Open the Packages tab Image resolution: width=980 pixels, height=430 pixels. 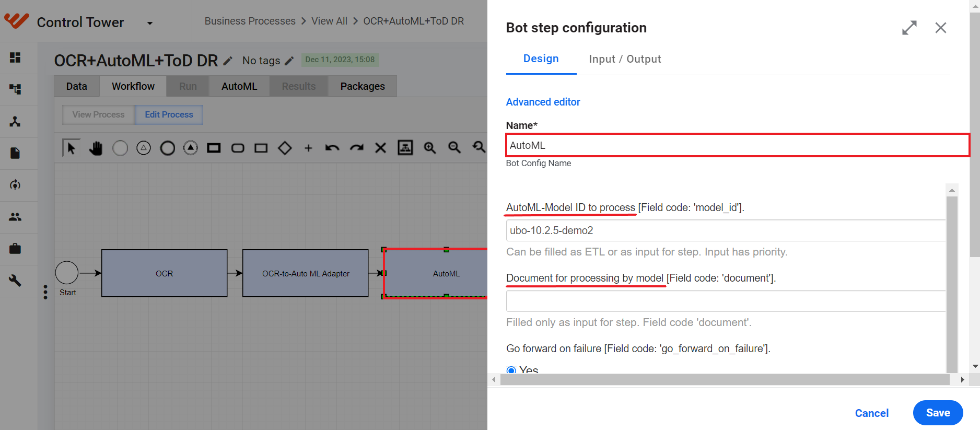(x=363, y=86)
